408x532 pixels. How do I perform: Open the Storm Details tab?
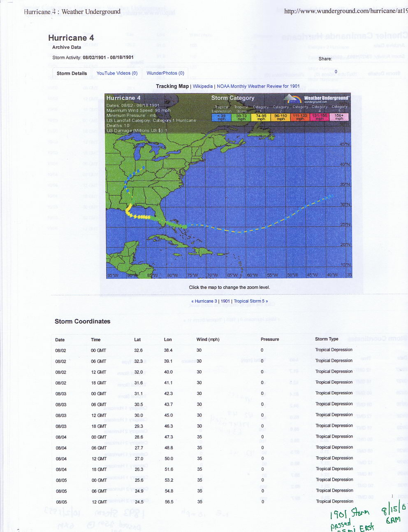pos(72,73)
